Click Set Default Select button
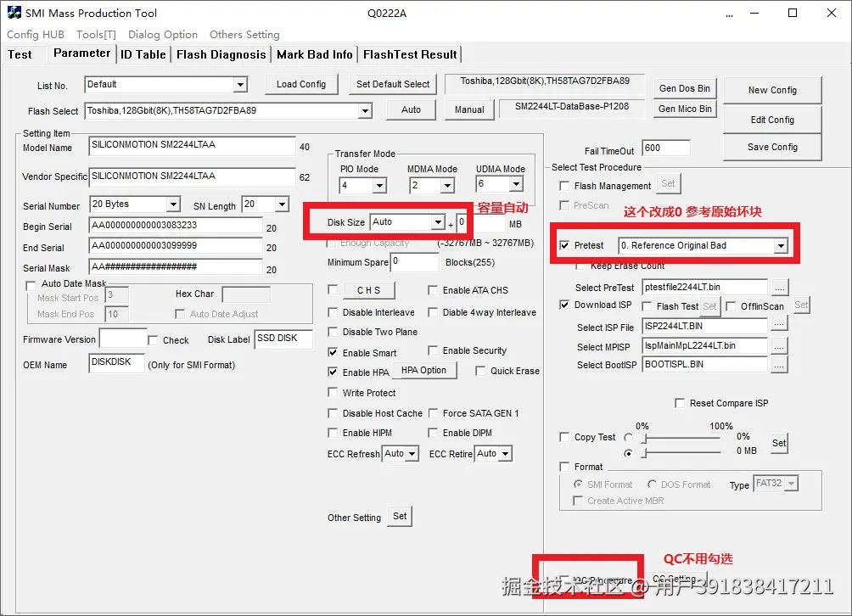 [x=393, y=84]
